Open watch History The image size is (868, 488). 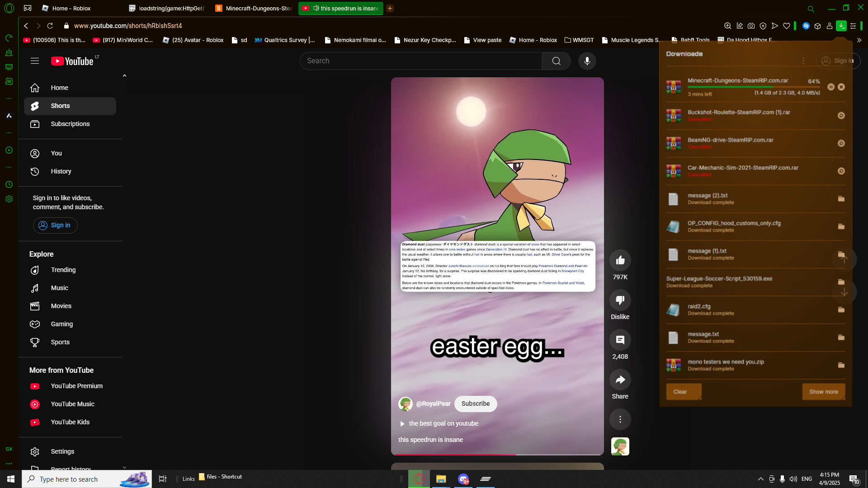70,171
